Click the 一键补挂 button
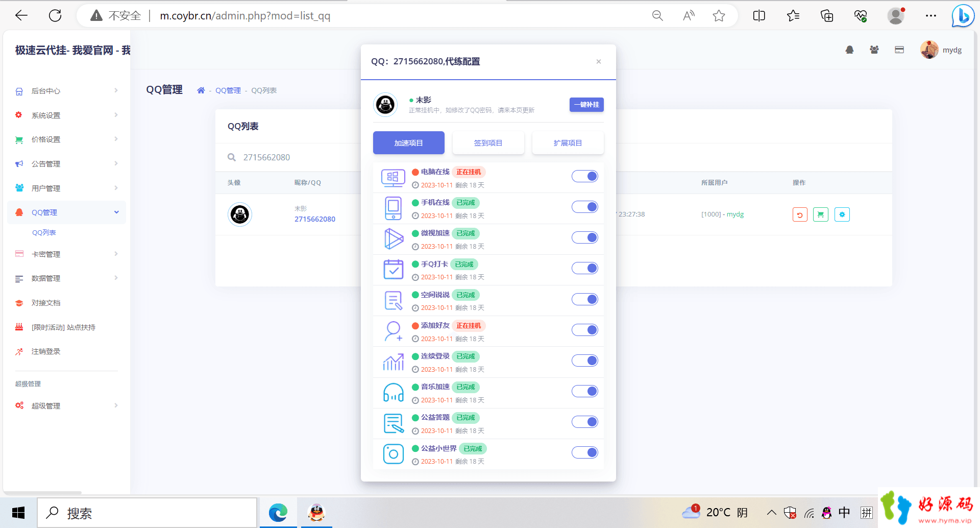Image resolution: width=980 pixels, height=528 pixels. coord(586,105)
